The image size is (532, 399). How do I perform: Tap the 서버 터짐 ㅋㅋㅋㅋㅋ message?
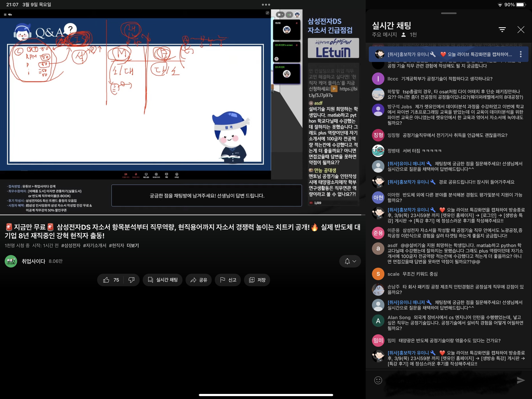pyautogui.click(x=422, y=151)
